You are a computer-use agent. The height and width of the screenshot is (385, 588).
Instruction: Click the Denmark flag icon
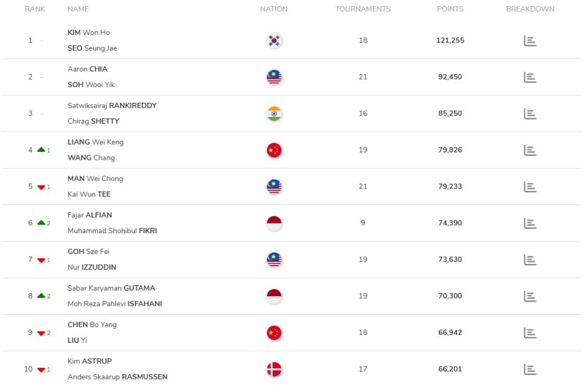(x=274, y=369)
